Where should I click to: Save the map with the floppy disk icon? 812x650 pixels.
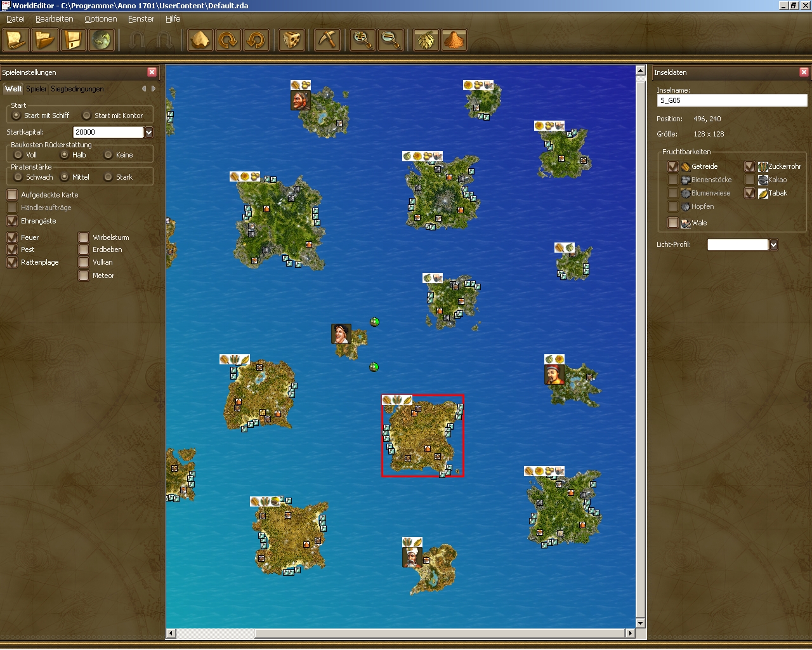pos(73,40)
